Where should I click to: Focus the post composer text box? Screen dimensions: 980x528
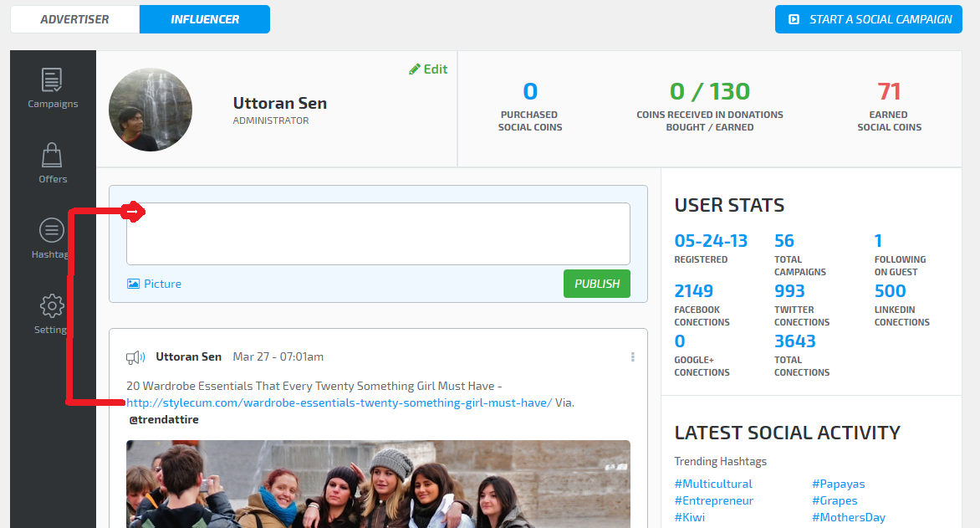point(378,233)
